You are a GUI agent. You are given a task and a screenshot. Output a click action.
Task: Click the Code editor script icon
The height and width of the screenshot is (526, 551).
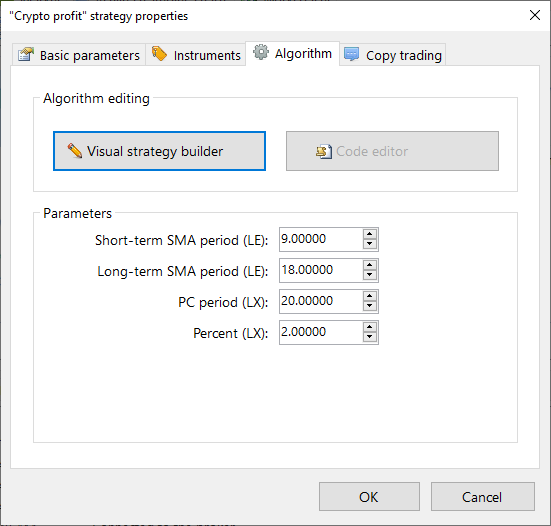point(324,152)
